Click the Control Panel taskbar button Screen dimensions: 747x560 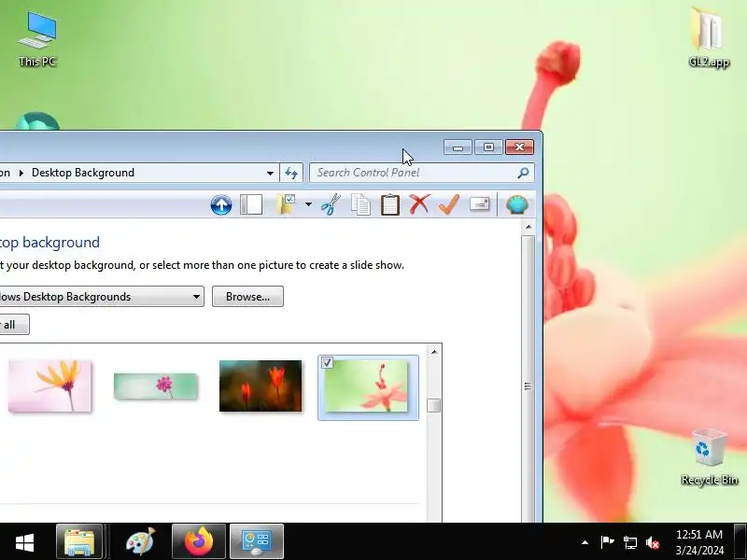(x=257, y=541)
